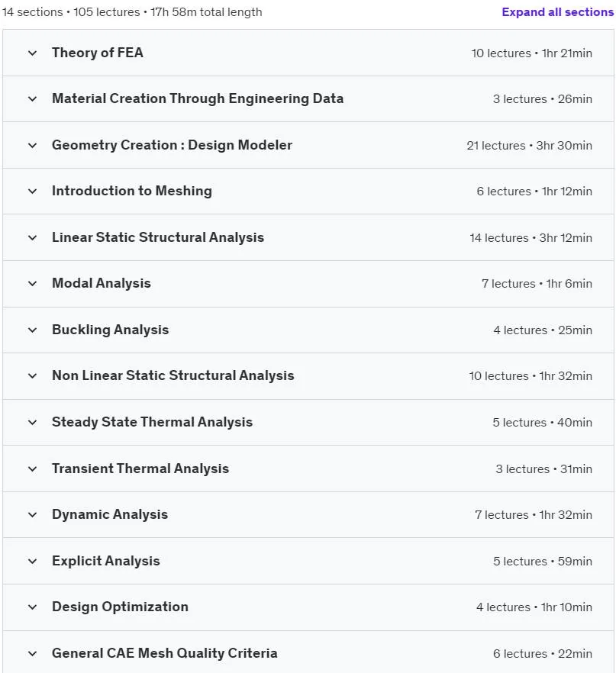
Task: Select Theory of FEA section heading
Action: 98,53
